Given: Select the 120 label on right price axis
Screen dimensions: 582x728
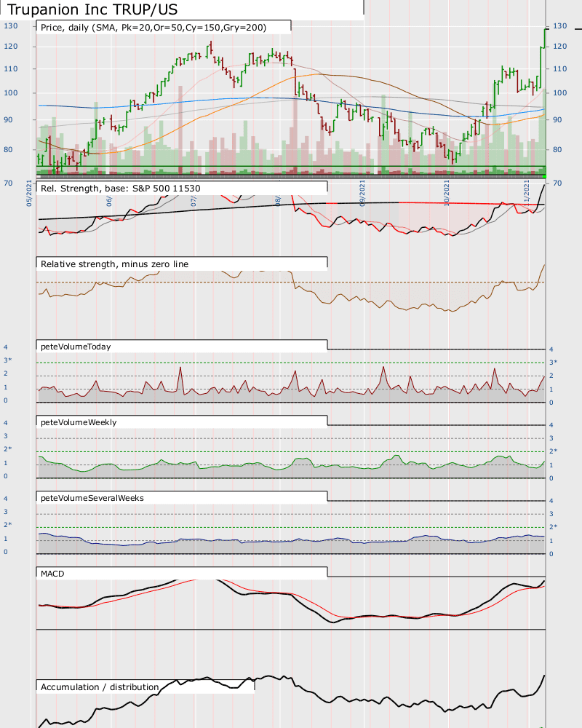Looking at the screenshot, I should pyautogui.click(x=559, y=47).
